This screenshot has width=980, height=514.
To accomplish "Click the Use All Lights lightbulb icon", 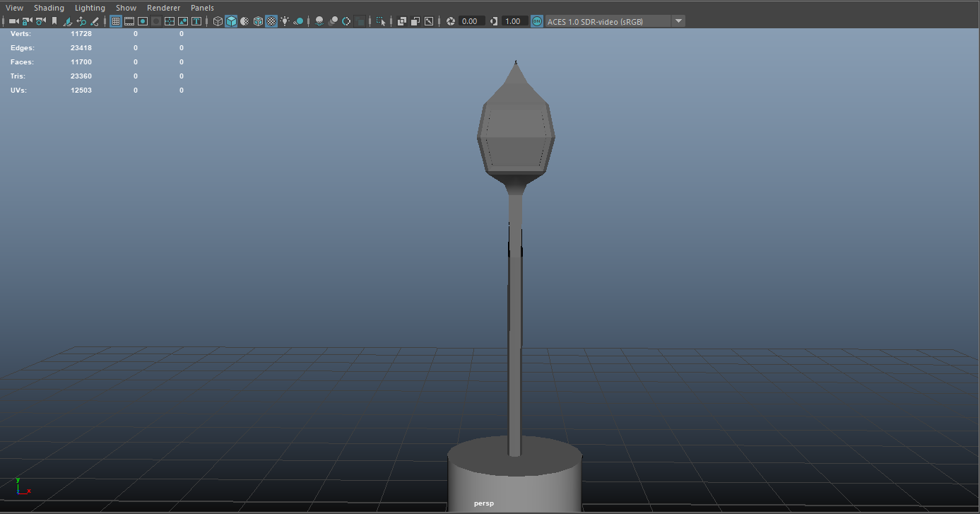I will [285, 21].
